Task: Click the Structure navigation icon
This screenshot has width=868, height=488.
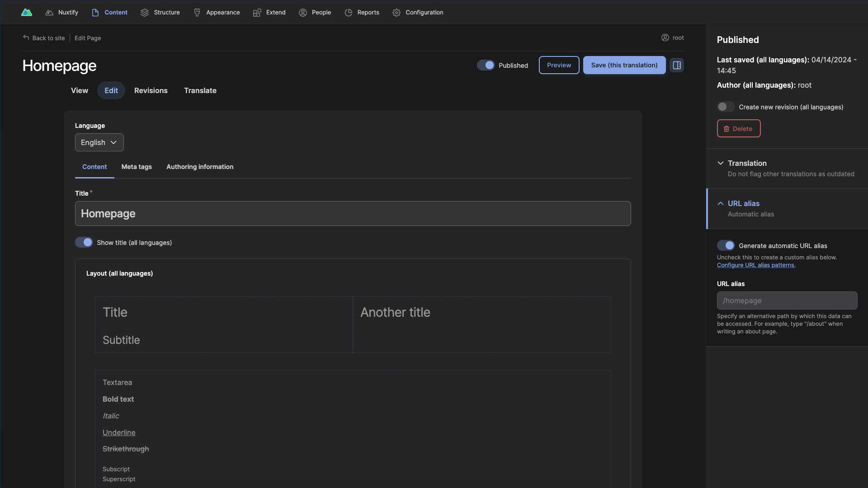Action: [144, 13]
